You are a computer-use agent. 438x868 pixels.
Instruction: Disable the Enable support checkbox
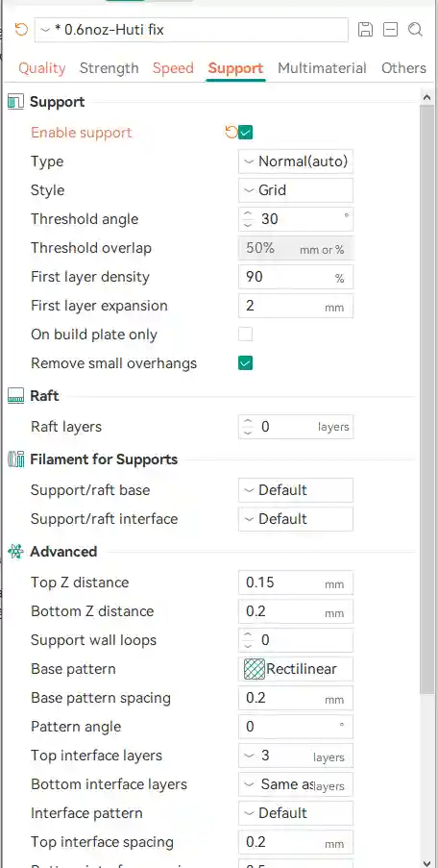click(246, 133)
